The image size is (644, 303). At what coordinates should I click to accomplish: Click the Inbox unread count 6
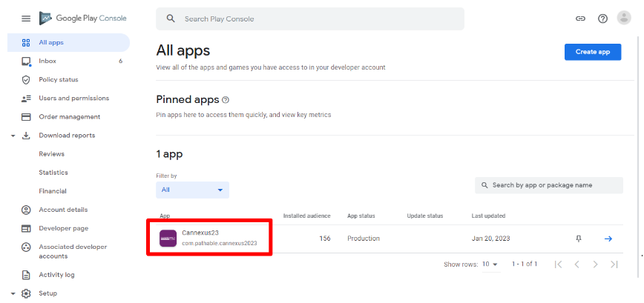pyautogui.click(x=120, y=61)
